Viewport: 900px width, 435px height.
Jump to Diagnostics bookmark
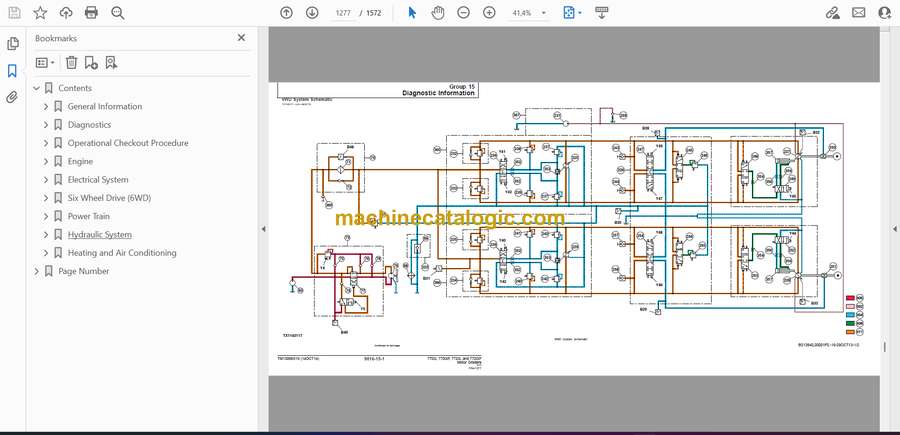click(89, 125)
